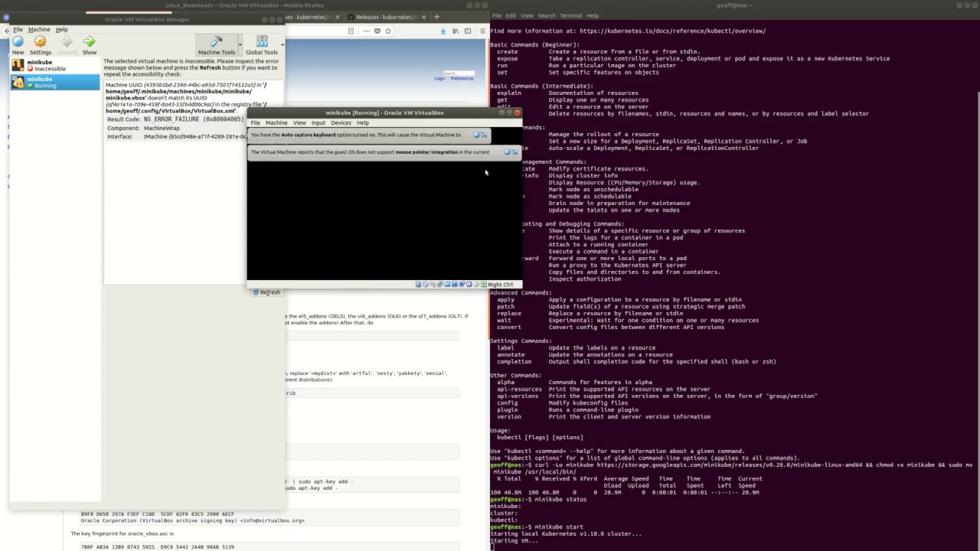
Task: Open Machine menu in VirtualBox Manager
Action: click(x=39, y=29)
